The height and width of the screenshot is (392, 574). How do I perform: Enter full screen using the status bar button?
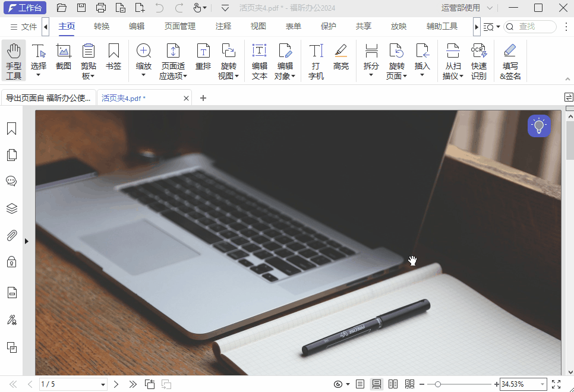click(556, 384)
